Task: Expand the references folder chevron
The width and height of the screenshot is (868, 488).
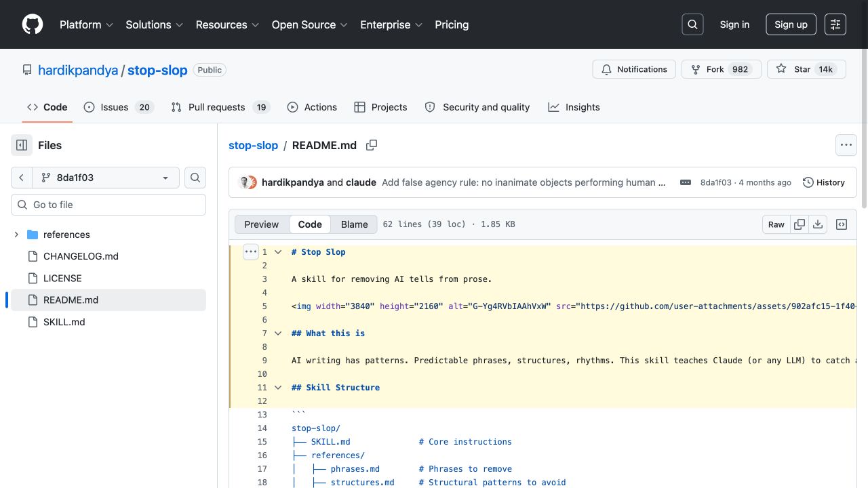Action: point(16,235)
